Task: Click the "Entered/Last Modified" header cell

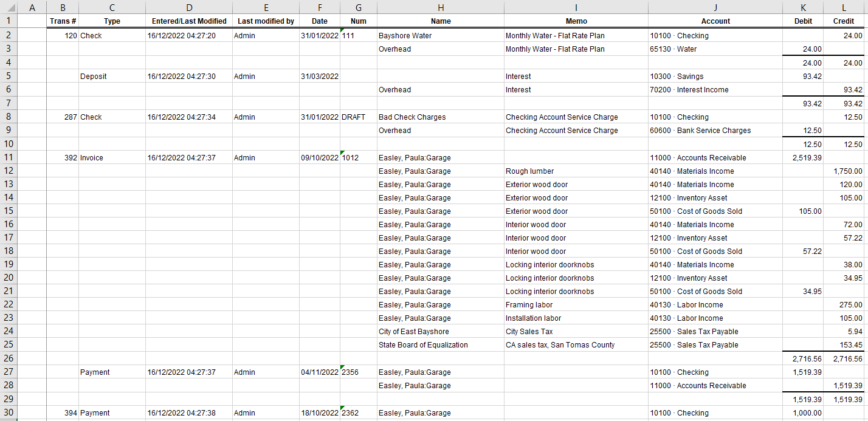Action: (189, 21)
